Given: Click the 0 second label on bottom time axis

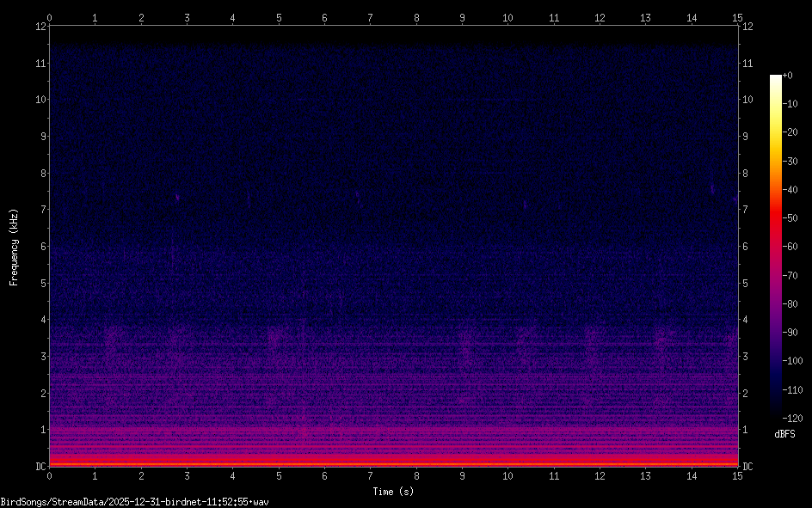Looking at the screenshot, I should (x=50, y=475).
